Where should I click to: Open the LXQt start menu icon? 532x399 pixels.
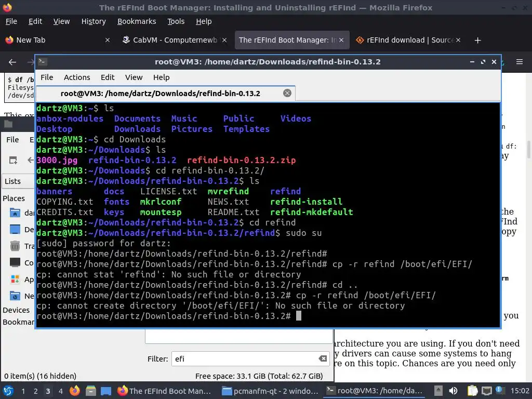8,391
